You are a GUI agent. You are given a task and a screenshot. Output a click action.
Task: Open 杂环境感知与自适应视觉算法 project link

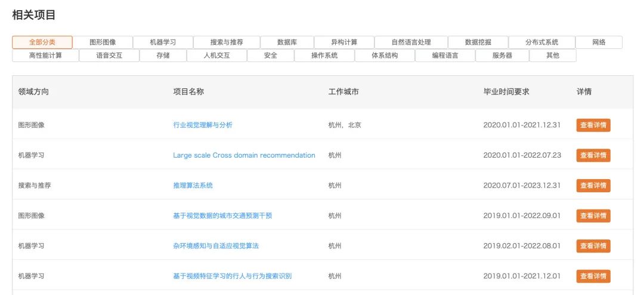coord(216,246)
